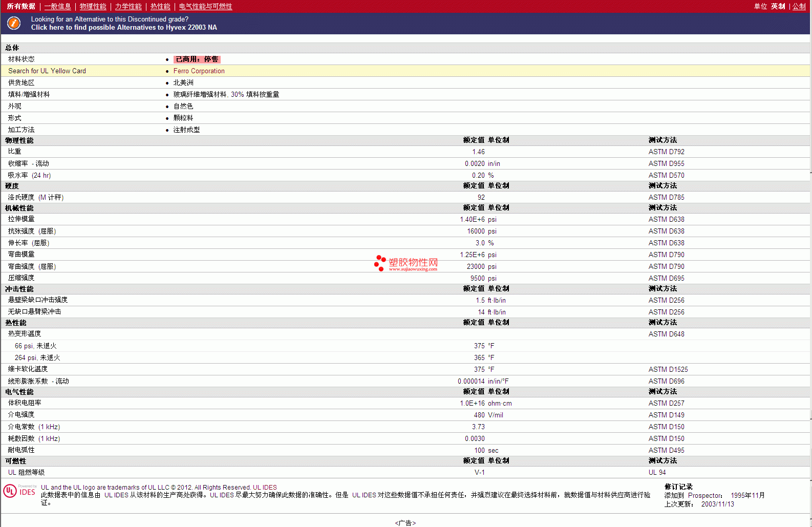This screenshot has height=527, width=812.
Task: Click 264 psi value 365 °F
Action: 484,358
